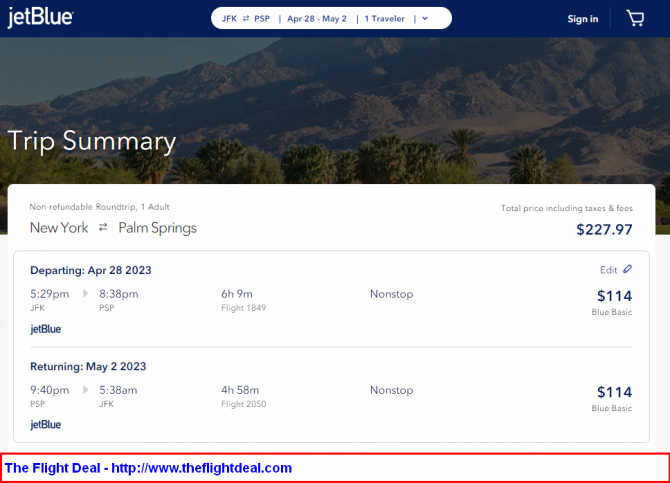Click Blue Basic under returning price
This screenshot has width=670, height=483.
611,408
